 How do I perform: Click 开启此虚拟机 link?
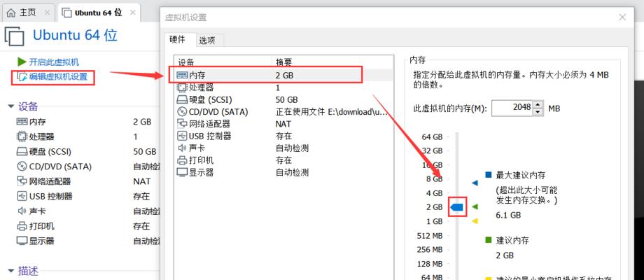tap(54, 62)
